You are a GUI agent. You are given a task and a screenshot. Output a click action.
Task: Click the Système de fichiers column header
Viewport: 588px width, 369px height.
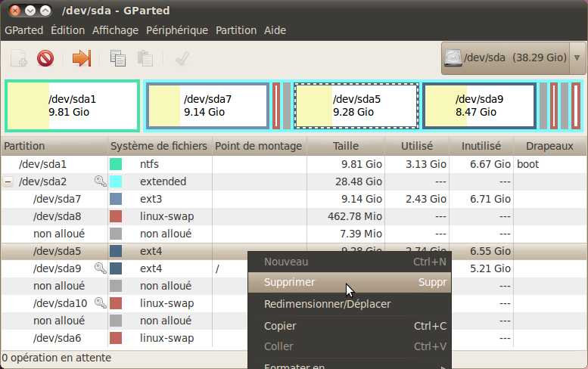coord(158,146)
